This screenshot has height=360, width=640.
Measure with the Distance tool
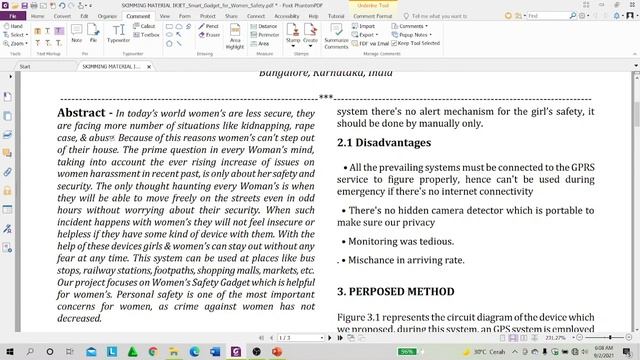pyautogui.click(x=264, y=26)
